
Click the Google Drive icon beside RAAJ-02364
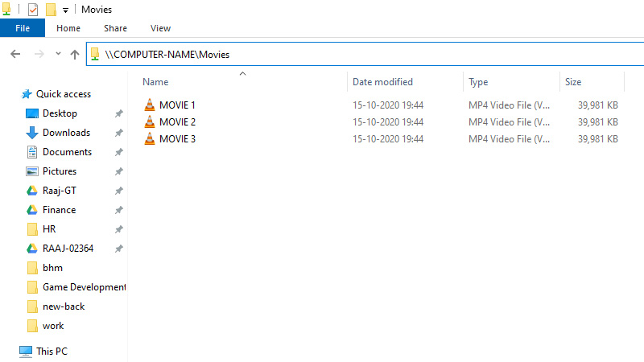(32, 249)
